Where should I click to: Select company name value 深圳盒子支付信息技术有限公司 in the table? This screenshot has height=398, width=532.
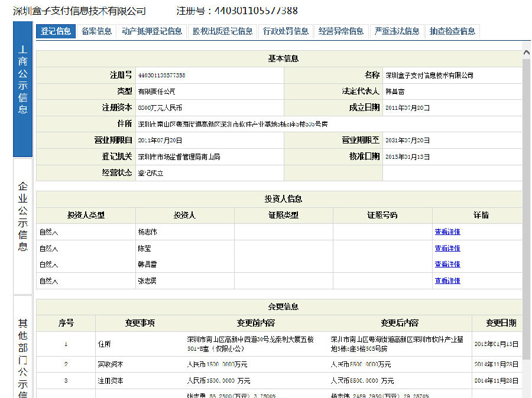[429, 75]
